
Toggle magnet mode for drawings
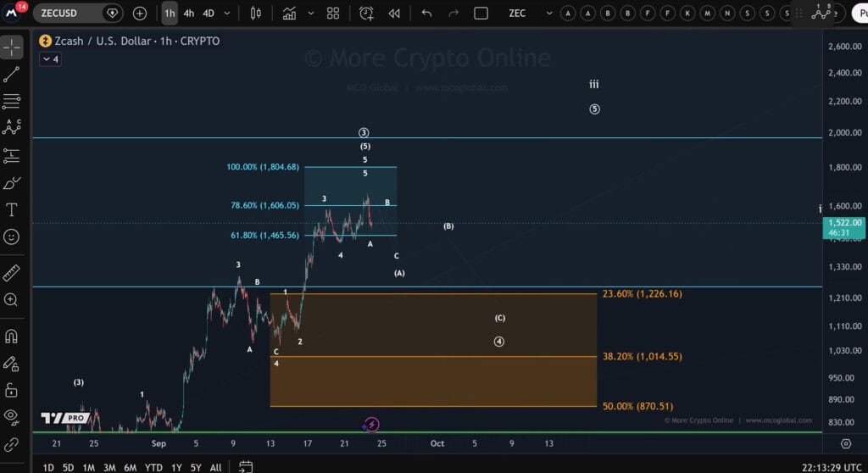point(12,337)
